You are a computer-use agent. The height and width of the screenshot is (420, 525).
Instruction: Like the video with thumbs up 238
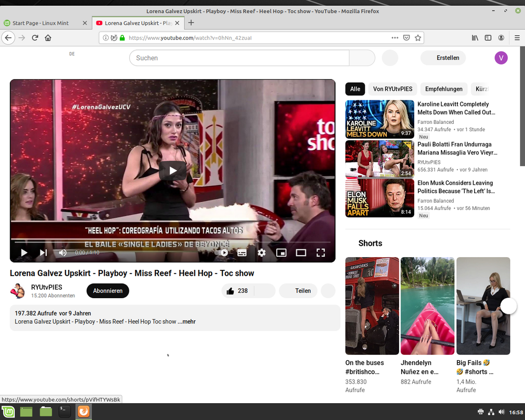[x=238, y=291]
